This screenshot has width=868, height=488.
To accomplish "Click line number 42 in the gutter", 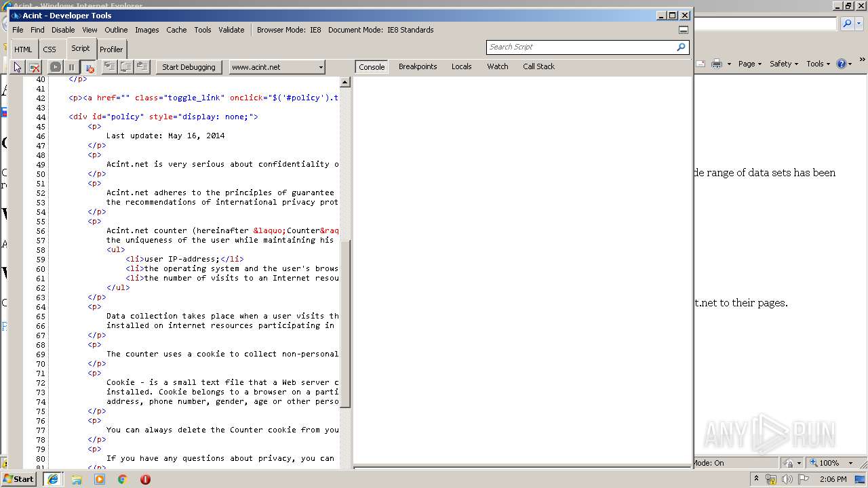I will [40, 98].
